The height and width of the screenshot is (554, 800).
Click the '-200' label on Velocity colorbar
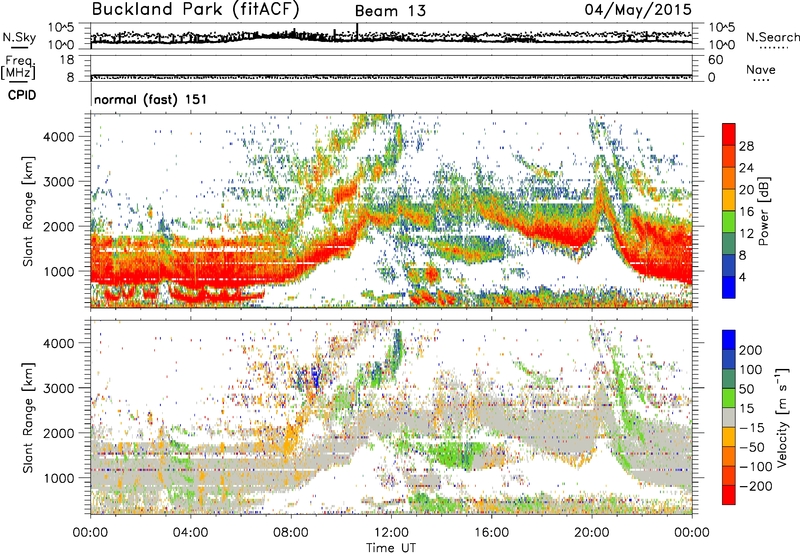[x=756, y=486]
